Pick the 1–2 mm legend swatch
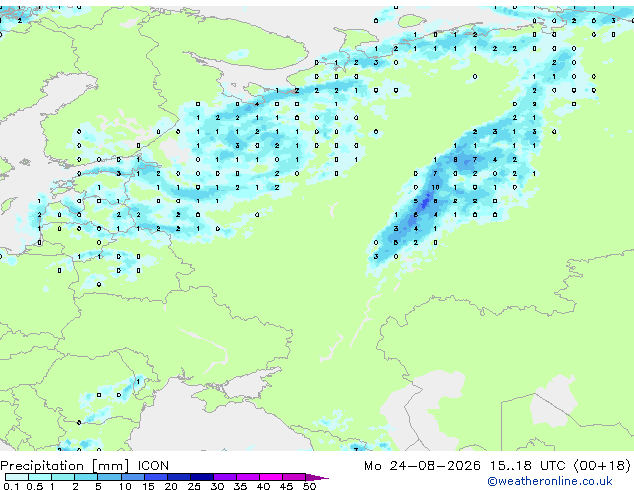 (63, 477)
